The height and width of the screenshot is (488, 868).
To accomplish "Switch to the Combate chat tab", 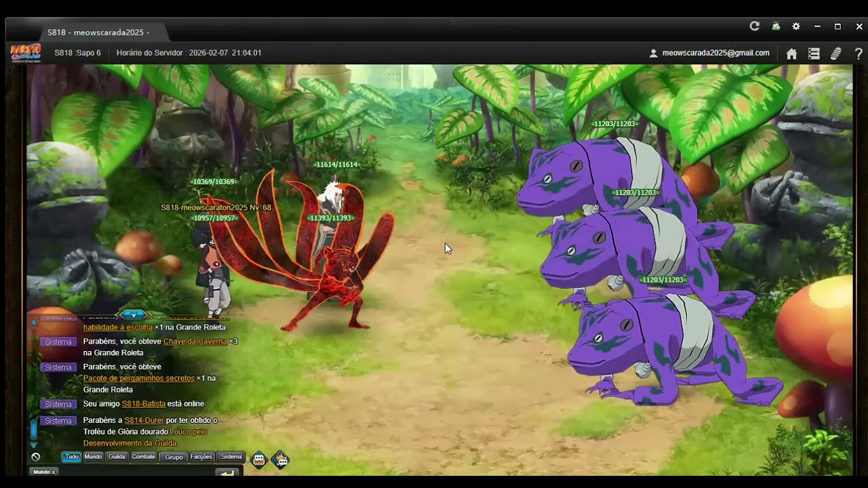I will tap(144, 457).
